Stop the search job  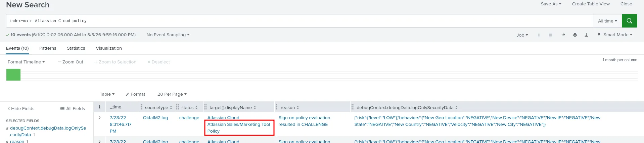[550, 35]
